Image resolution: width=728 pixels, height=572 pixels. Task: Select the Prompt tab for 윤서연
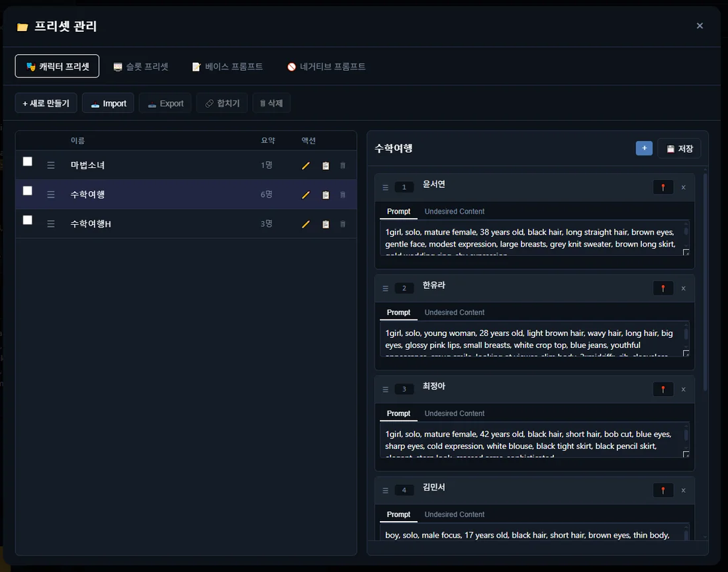[x=398, y=212]
